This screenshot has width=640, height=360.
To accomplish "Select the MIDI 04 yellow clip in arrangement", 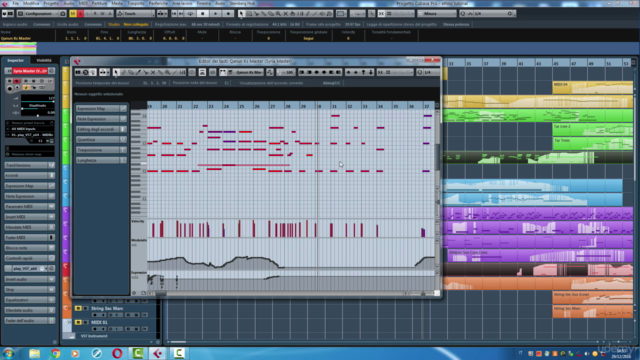I will click(x=593, y=87).
